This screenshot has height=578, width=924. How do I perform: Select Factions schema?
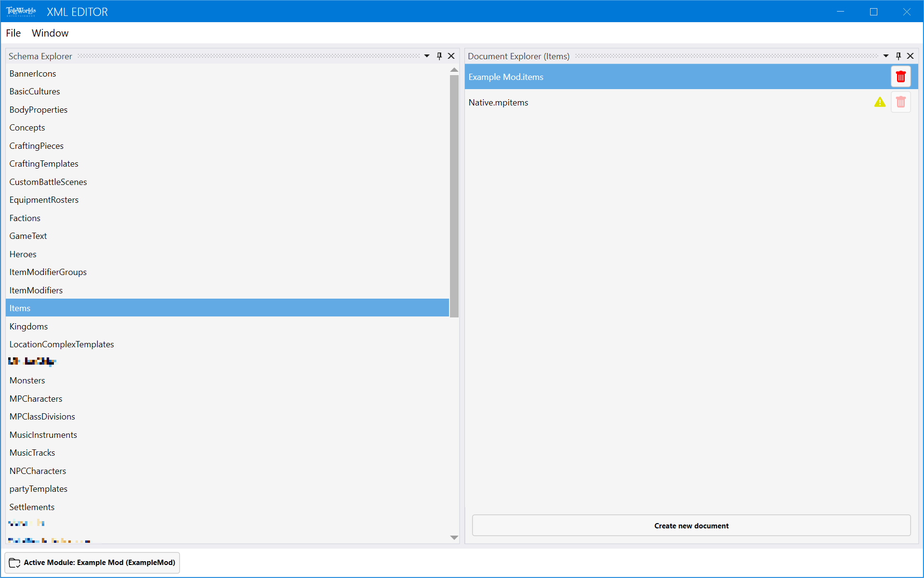tap(227, 218)
